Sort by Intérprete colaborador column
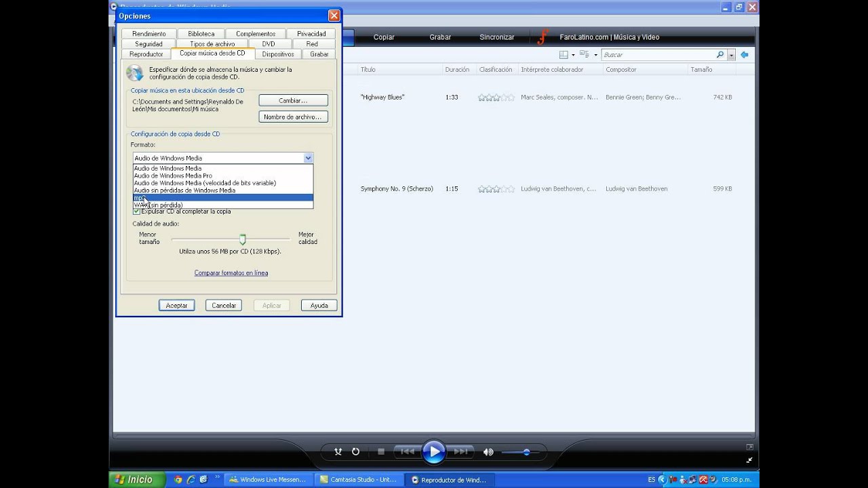Viewport: 868px width, 488px height. pos(552,70)
